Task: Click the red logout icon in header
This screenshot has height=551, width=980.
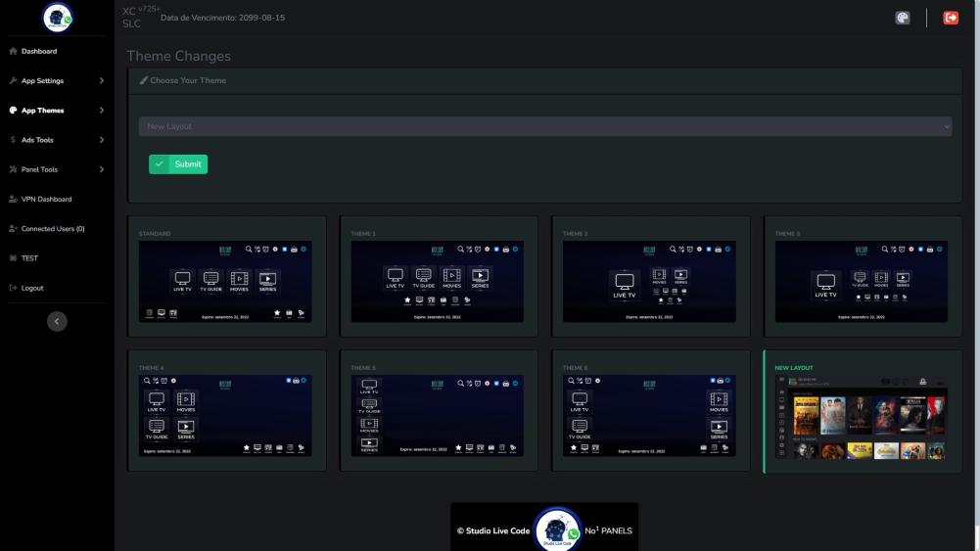Action: click(950, 18)
